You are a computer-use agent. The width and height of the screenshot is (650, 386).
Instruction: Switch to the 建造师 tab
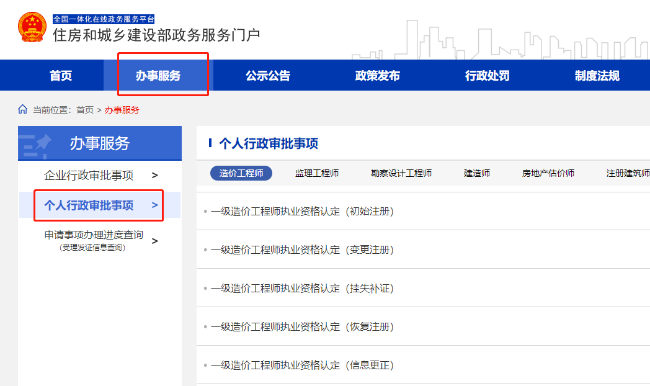click(477, 173)
